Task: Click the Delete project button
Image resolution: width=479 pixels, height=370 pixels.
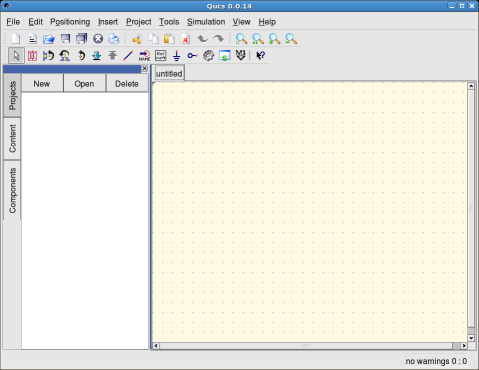Action: pyautogui.click(x=127, y=84)
